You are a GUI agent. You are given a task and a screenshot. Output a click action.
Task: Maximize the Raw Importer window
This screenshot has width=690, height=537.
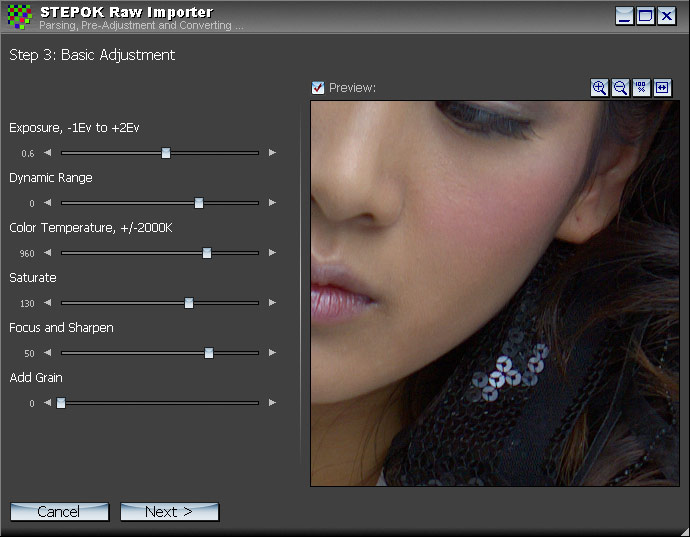point(646,16)
